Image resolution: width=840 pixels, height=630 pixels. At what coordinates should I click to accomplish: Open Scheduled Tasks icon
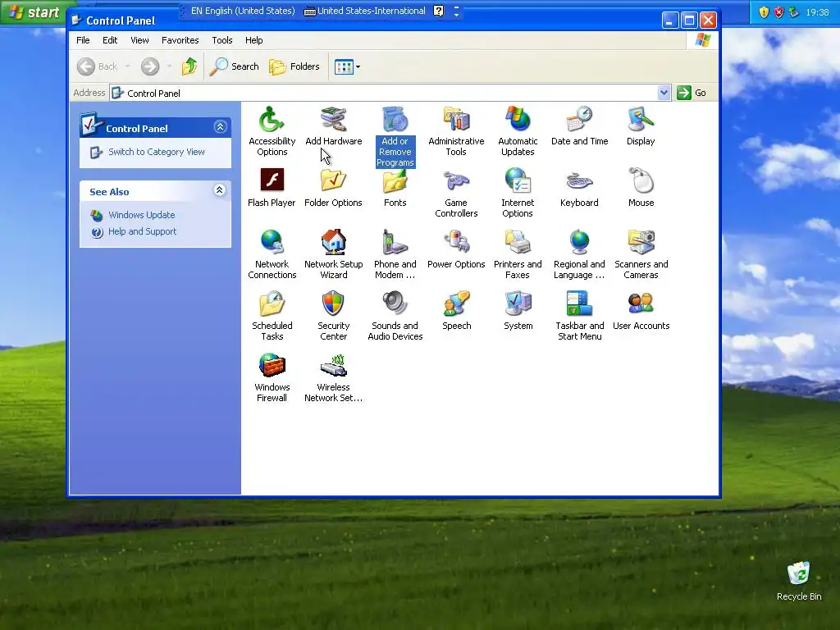(x=272, y=316)
